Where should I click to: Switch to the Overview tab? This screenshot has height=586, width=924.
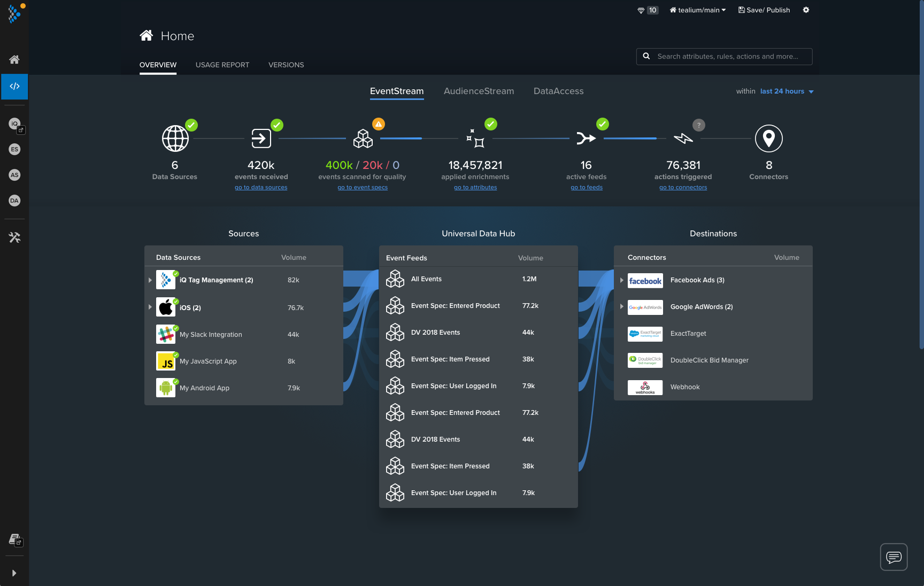[158, 65]
